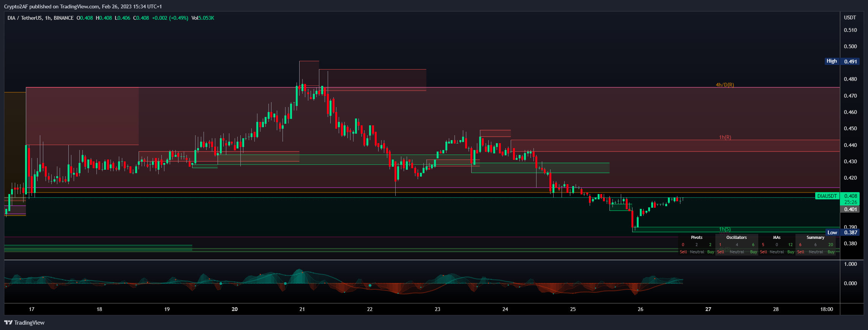868x330 pixels.
Task: Click the 0.000 indicator scale value
Action: point(850,283)
